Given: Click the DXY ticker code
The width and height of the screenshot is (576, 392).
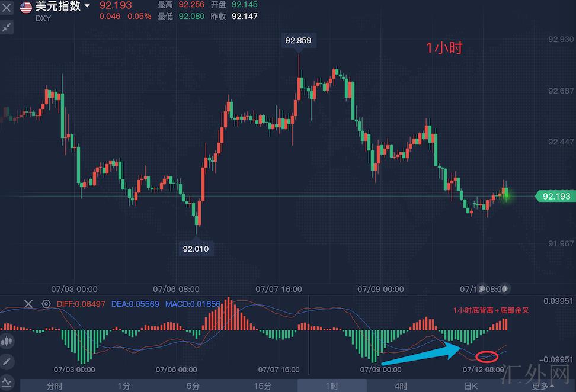Looking at the screenshot, I should point(43,18).
